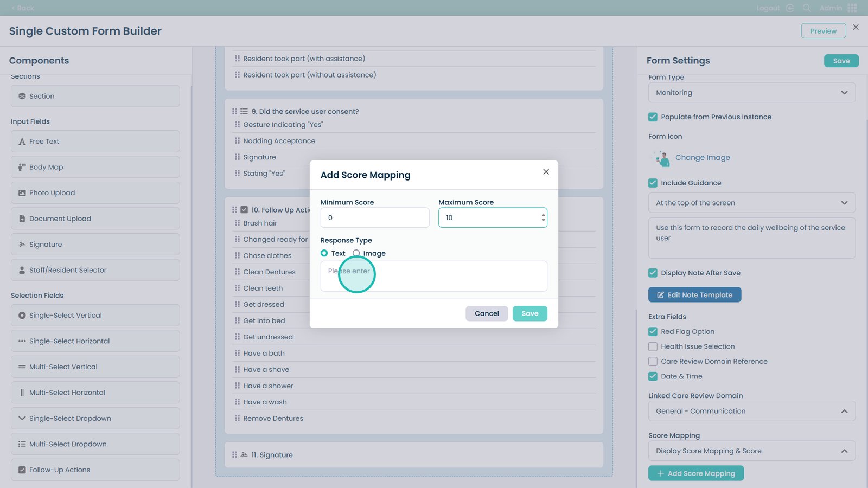Screen dimensions: 868x488
Task: Select the Follow-Up Actions component
Action: coord(95,470)
